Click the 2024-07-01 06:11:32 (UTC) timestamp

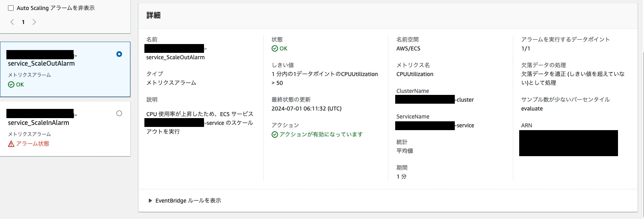click(307, 108)
